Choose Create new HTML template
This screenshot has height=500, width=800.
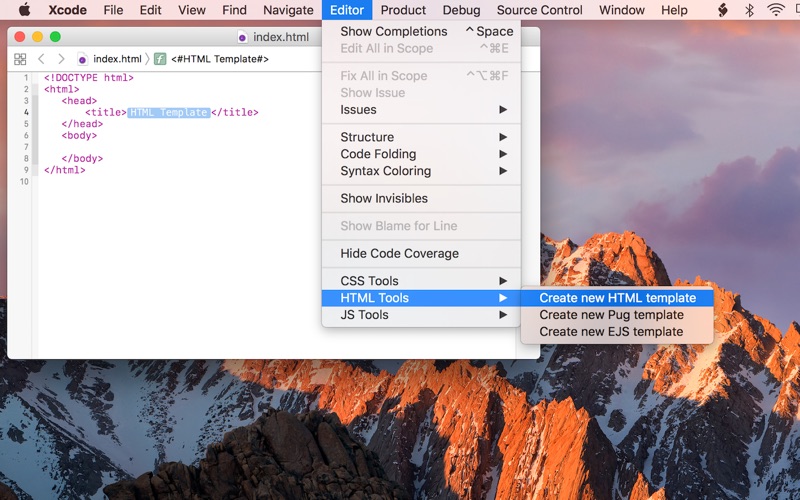617,298
